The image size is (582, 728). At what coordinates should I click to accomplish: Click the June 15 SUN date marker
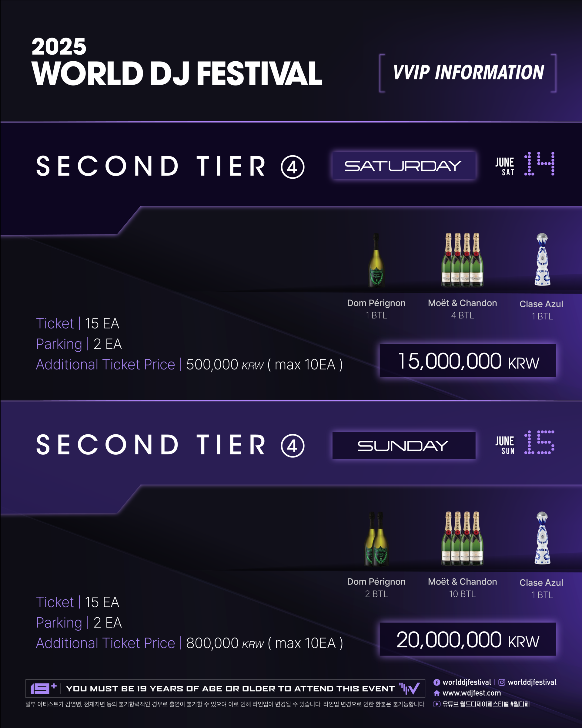[525, 442]
